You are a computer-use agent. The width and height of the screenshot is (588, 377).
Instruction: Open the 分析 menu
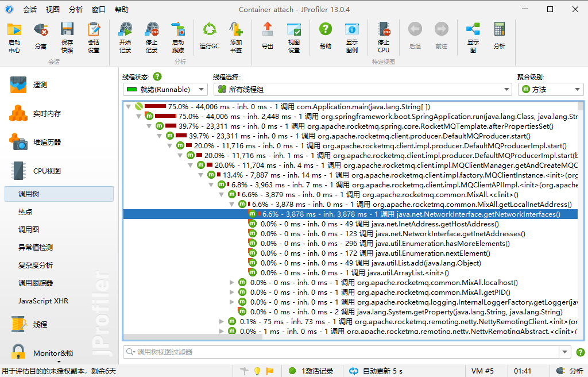tap(76, 9)
